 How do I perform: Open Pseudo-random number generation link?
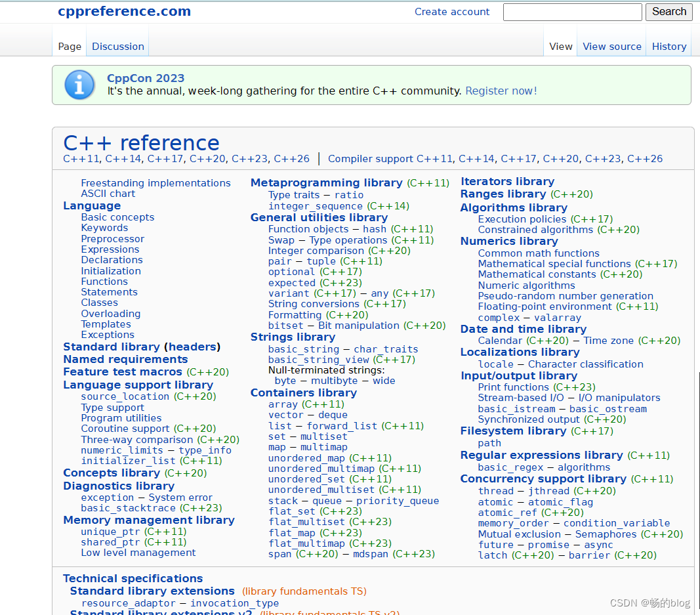pyautogui.click(x=566, y=296)
